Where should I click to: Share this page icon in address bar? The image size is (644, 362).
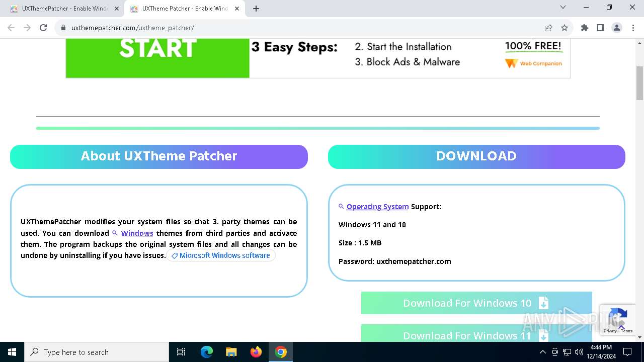tap(548, 28)
